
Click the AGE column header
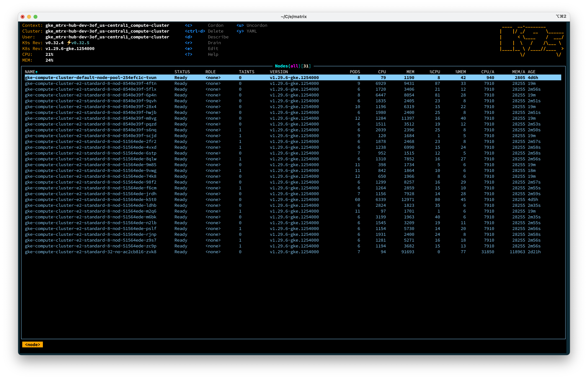[x=531, y=72]
